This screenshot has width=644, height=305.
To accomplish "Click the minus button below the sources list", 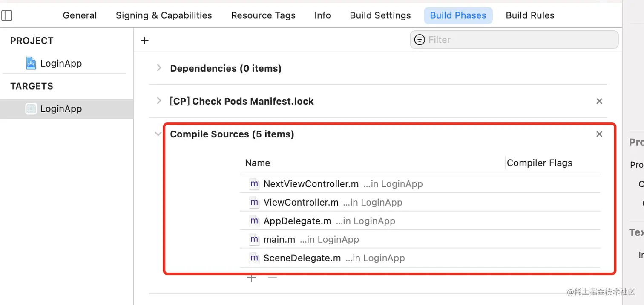I will click(273, 278).
